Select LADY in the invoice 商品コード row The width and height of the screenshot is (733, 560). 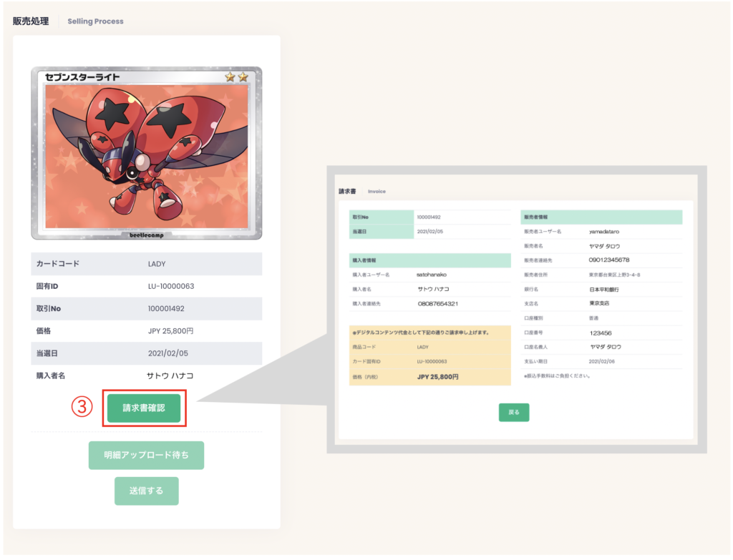click(422, 347)
